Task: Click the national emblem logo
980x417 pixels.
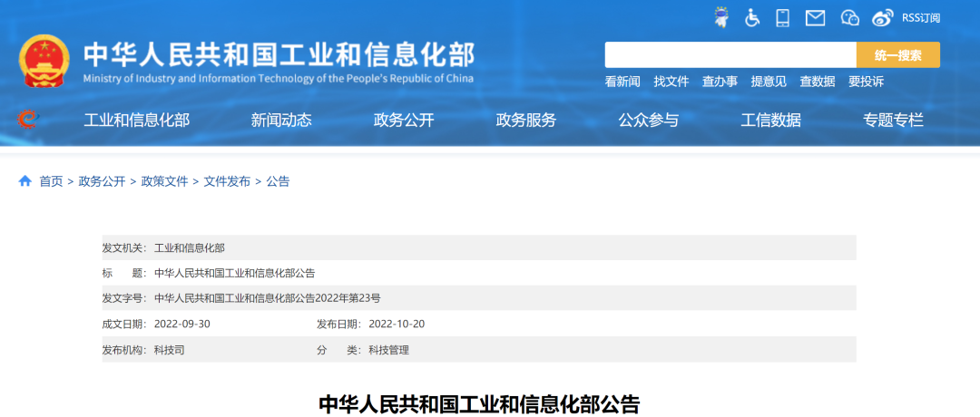Action: (44, 61)
